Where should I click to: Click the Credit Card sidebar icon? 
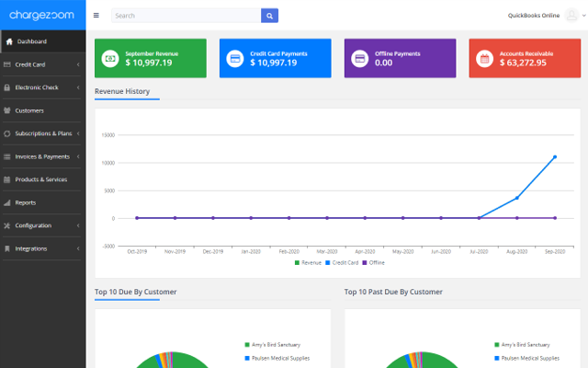(6, 64)
